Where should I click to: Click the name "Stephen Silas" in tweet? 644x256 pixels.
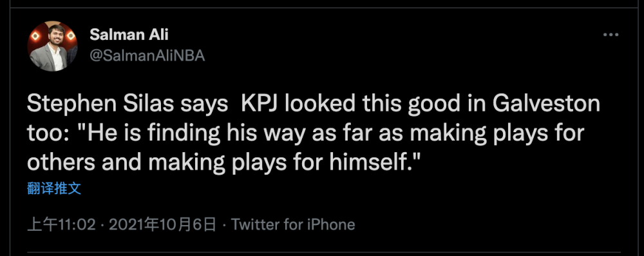(100, 104)
